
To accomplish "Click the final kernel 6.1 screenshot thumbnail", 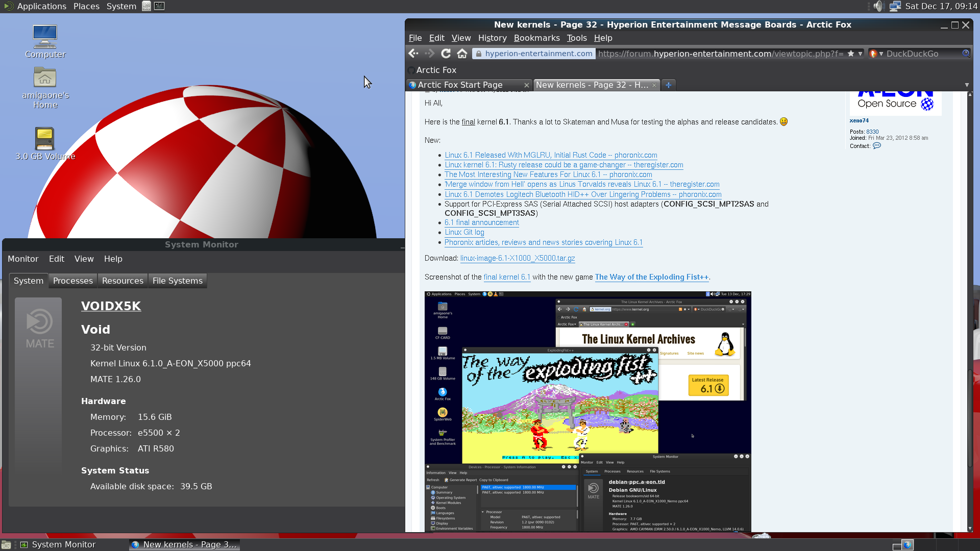I will click(587, 411).
